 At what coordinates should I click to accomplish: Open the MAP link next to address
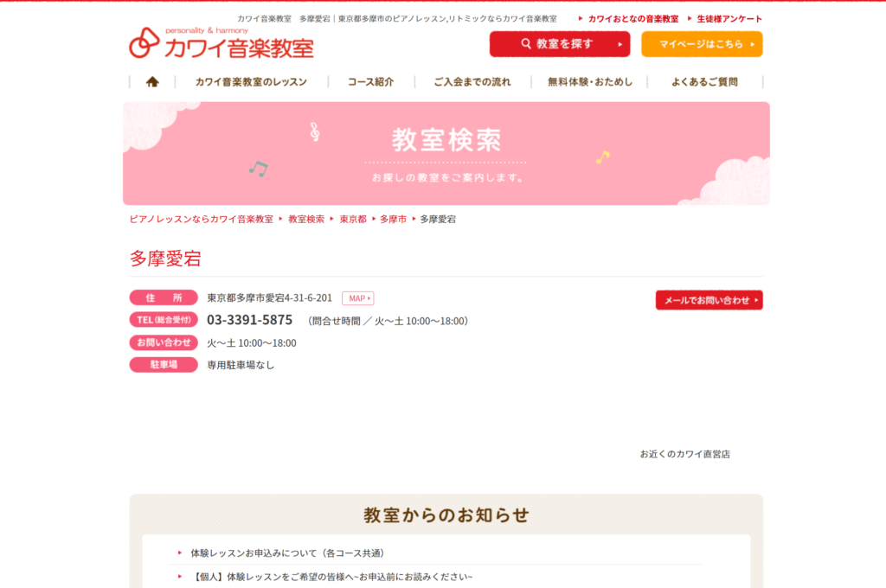pyautogui.click(x=357, y=298)
